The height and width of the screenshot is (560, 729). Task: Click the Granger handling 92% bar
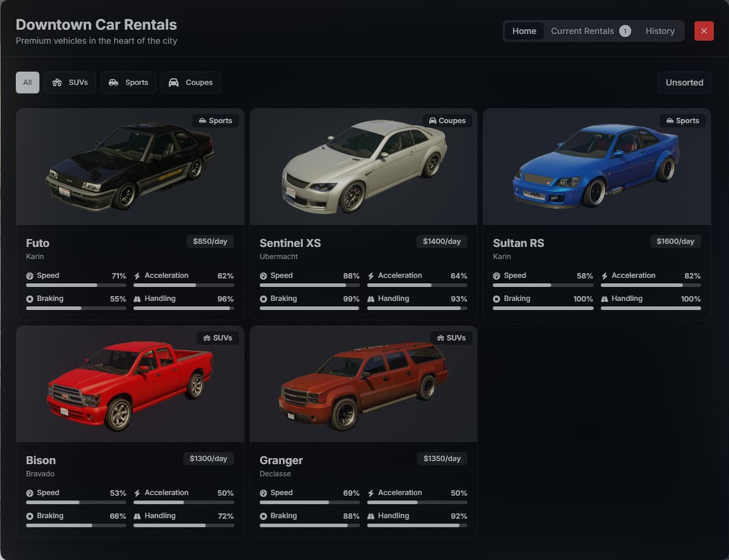coord(417,525)
